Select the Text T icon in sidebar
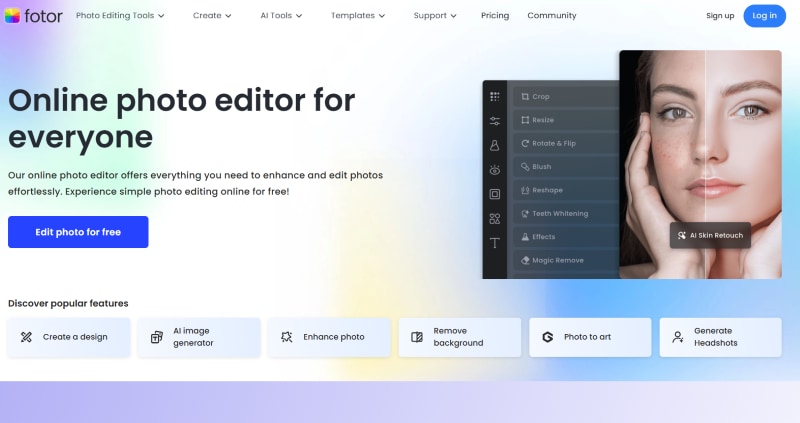 (494, 243)
